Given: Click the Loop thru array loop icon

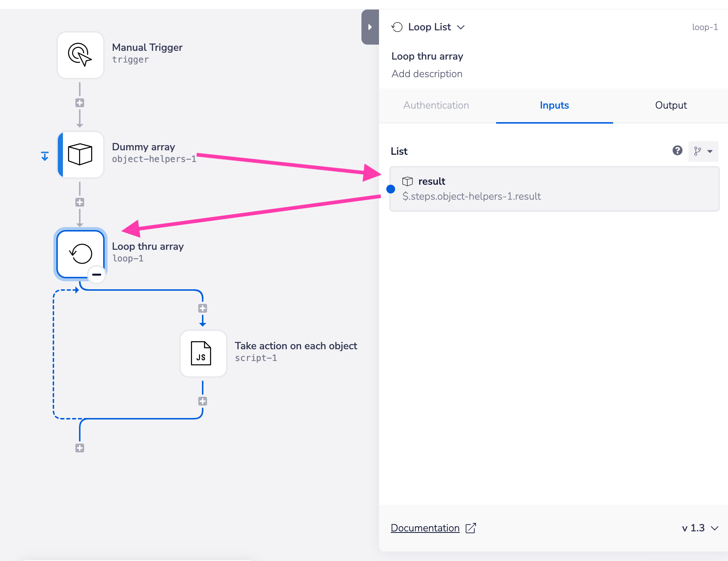Looking at the screenshot, I should coord(80,253).
